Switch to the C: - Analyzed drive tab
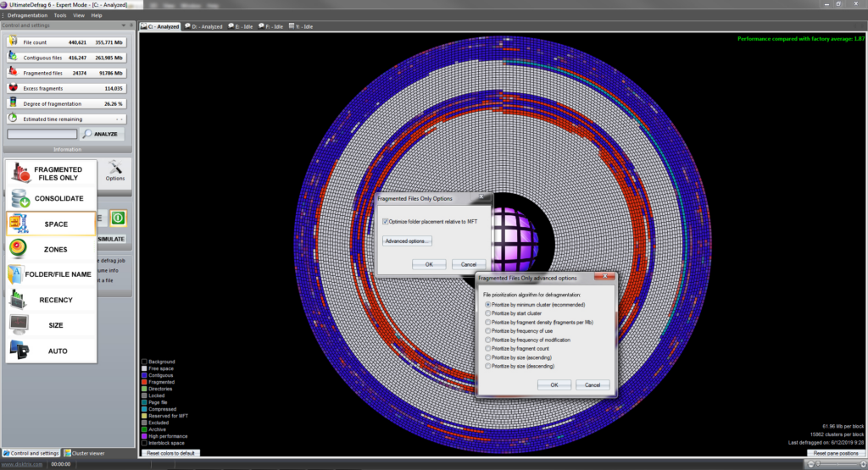Image resolution: width=868 pixels, height=470 pixels. [x=160, y=26]
